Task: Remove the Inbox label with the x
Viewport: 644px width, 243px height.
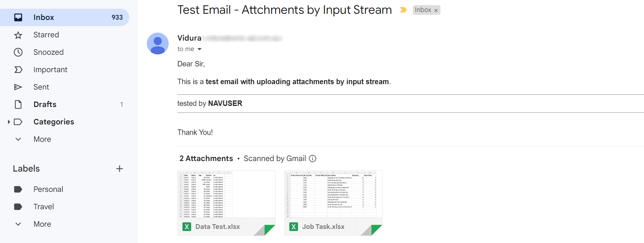Action: [436, 10]
